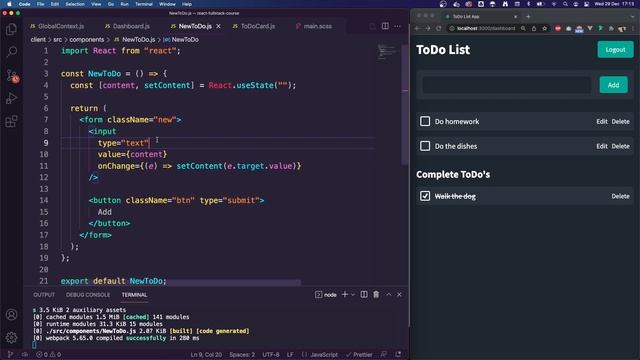Switch to the GlobalContext.js tab
The width and height of the screenshot is (640, 360).
(x=57, y=26)
